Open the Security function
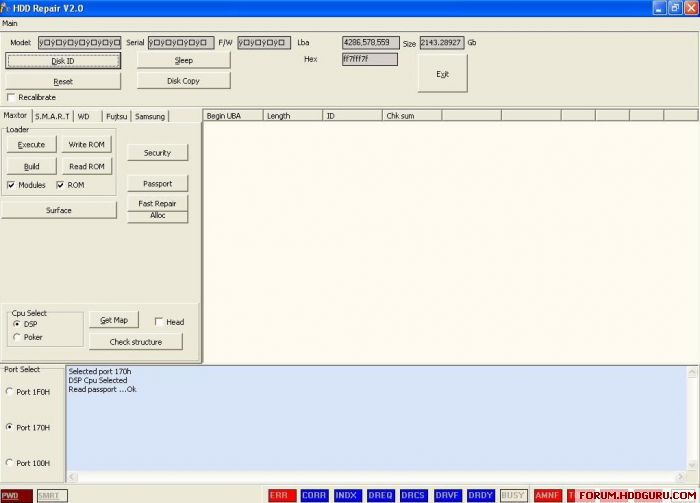 [x=158, y=153]
